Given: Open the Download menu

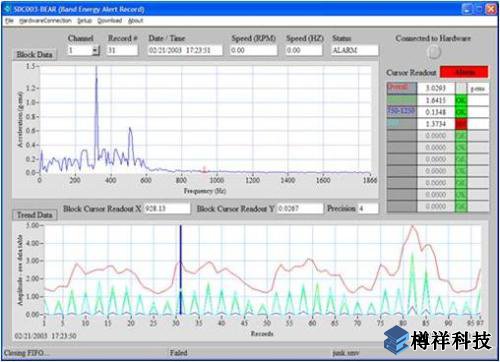Looking at the screenshot, I should pyautogui.click(x=110, y=21).
